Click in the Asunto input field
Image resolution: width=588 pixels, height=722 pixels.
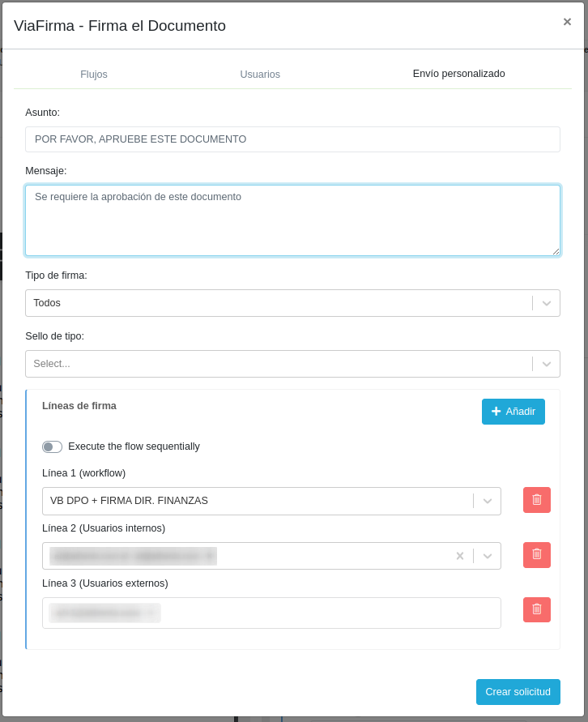click(292, 139)
